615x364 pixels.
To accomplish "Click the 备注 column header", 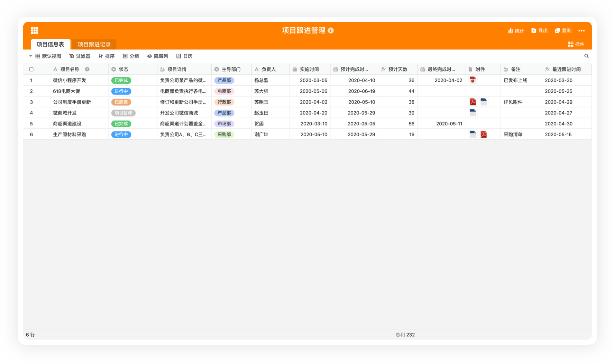I will [521, 69].
